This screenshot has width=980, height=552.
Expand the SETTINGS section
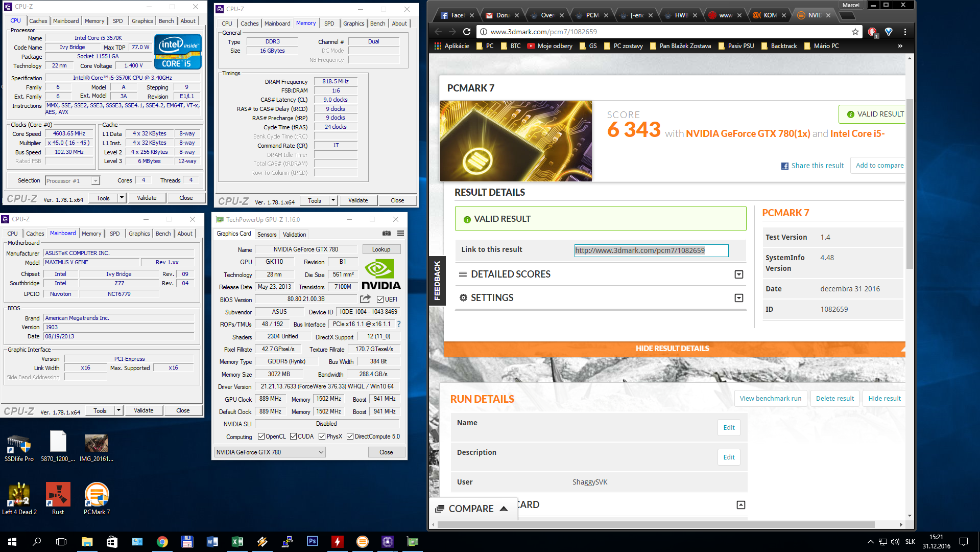coord(738,298)
